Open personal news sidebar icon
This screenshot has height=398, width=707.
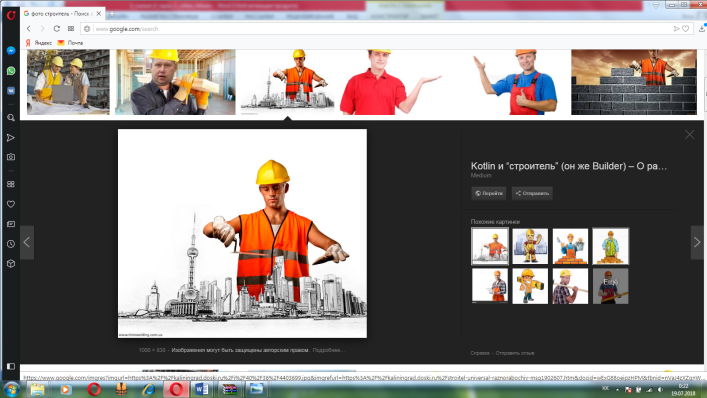click(11, 224)
